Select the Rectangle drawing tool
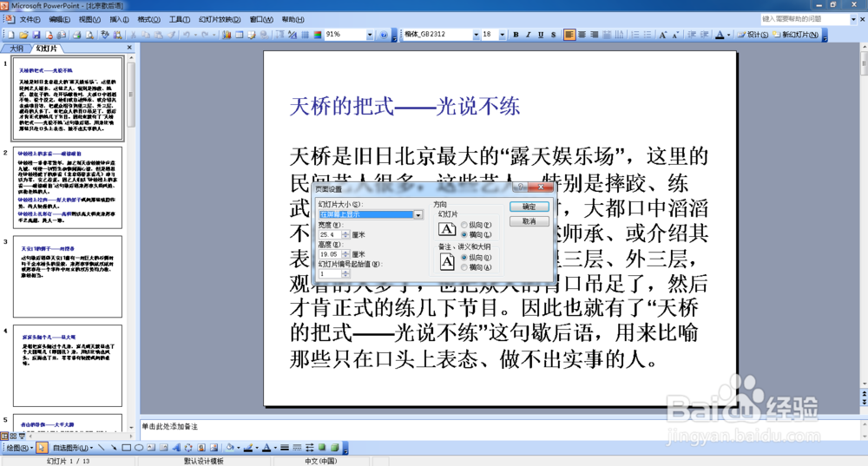The width and height of the screenshot is (868, 466). point(126,448)
